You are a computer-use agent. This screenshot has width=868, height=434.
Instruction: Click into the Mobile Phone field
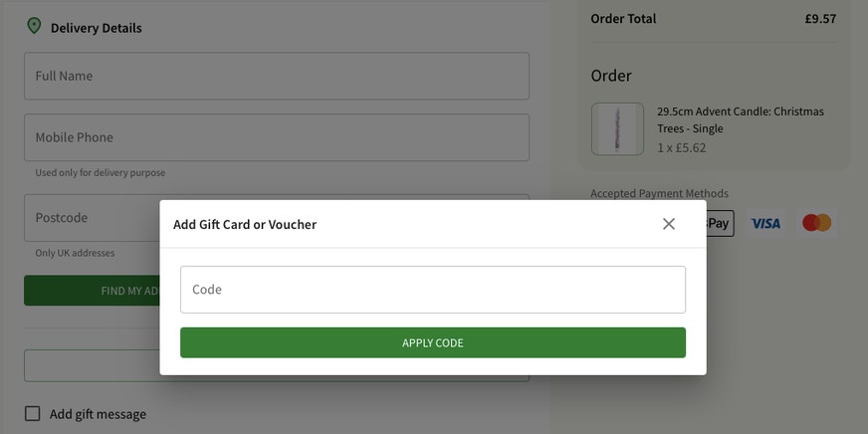(277, 137)
